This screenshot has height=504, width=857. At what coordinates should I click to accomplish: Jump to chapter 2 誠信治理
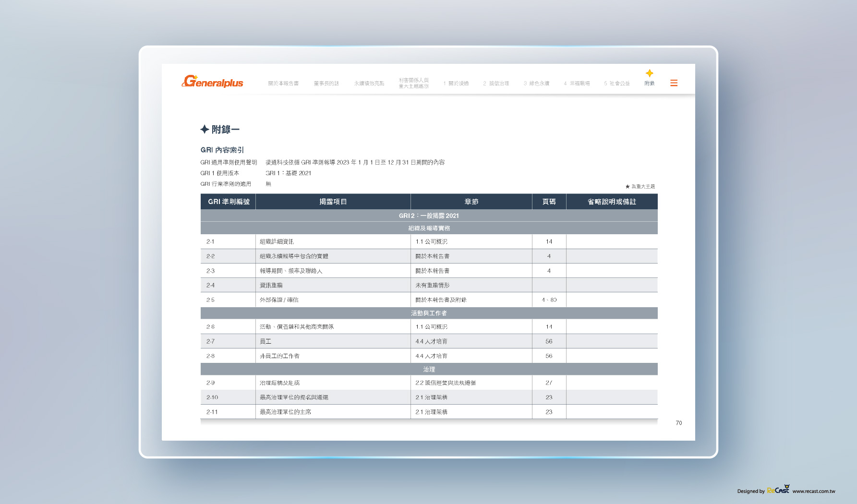coord(496,84)
